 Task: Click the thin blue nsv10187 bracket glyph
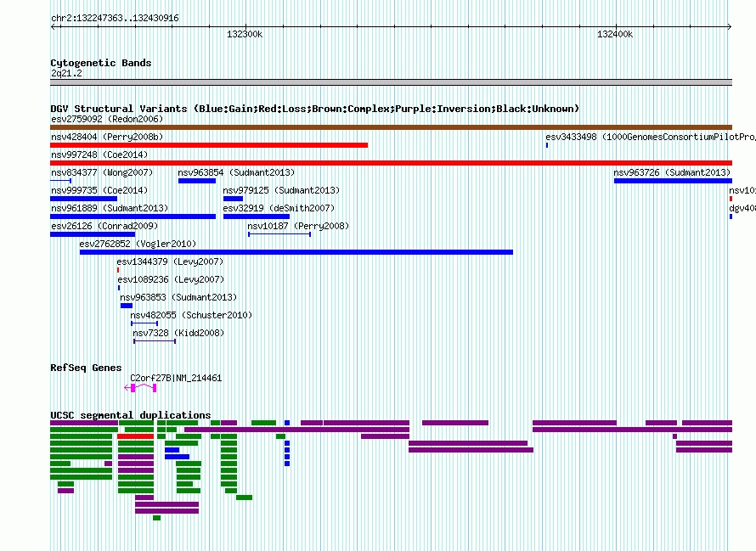pos(279,234)
